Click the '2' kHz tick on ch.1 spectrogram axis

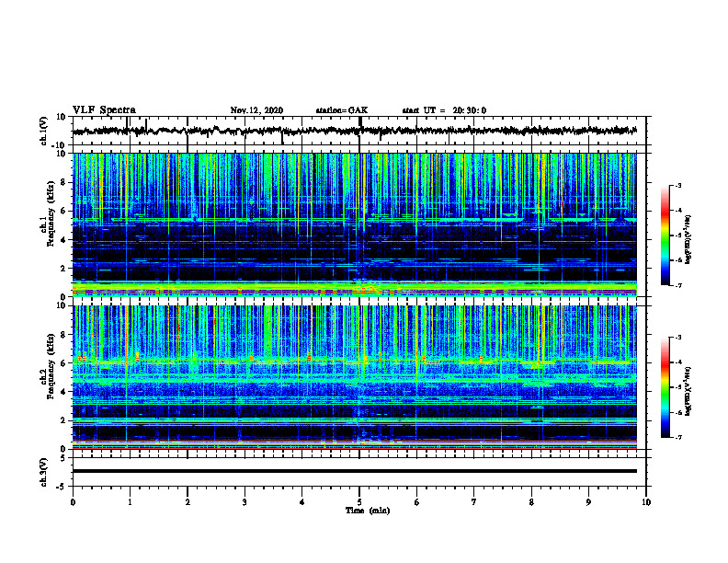pyautogui.click(x=64, y=269)
